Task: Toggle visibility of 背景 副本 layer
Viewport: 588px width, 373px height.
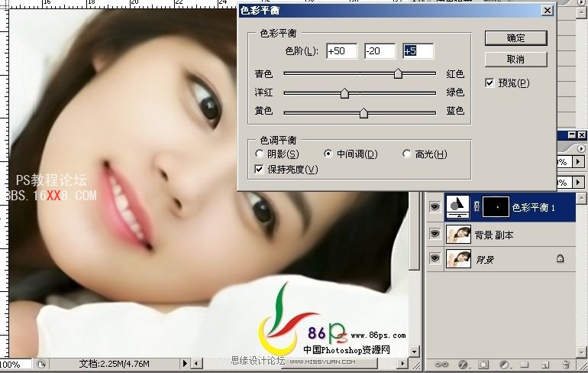Action: coord(433,235)
